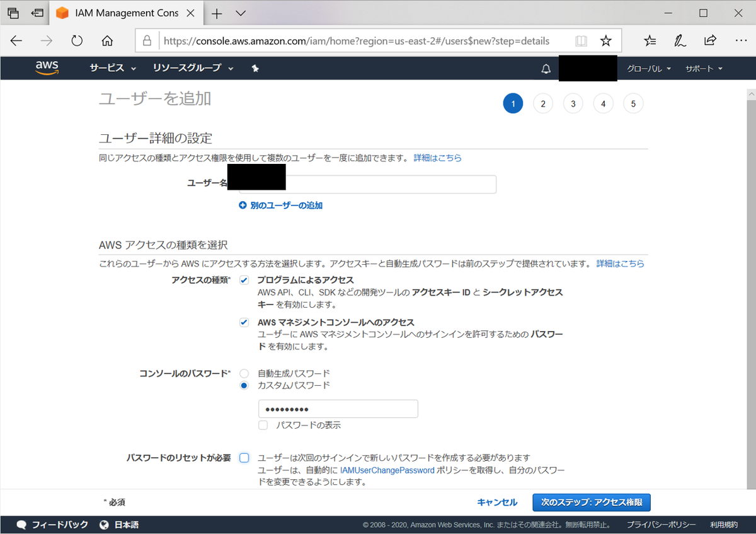Click the フィードバック speech bubble icon
The height and width of the screenshot is (534, 756).
point(21,524)
